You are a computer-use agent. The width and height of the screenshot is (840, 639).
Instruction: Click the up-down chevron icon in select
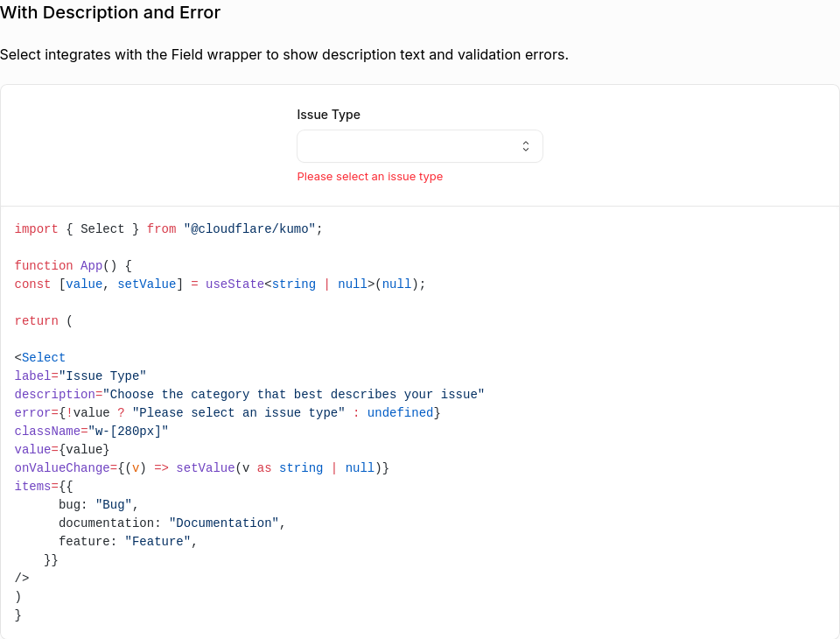click(526, 146)
